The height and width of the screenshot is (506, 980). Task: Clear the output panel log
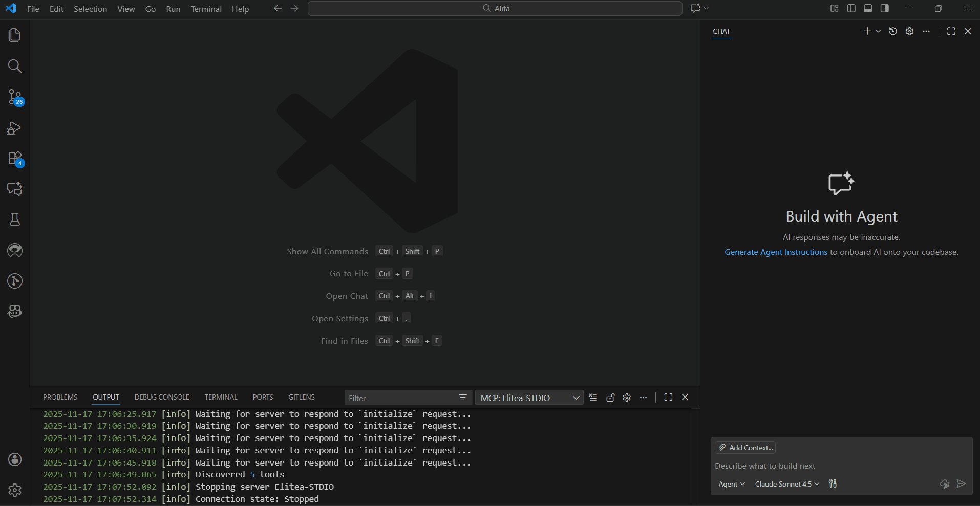593,398
